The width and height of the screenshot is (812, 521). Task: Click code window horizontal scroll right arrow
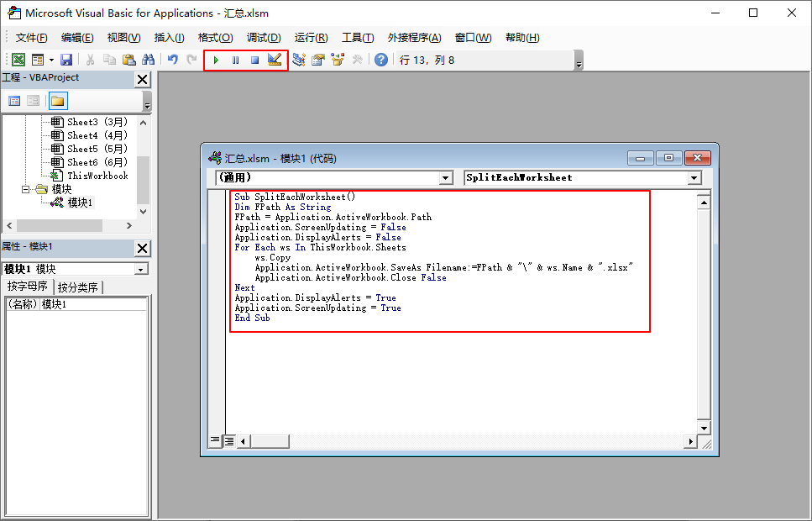[690, 442]
